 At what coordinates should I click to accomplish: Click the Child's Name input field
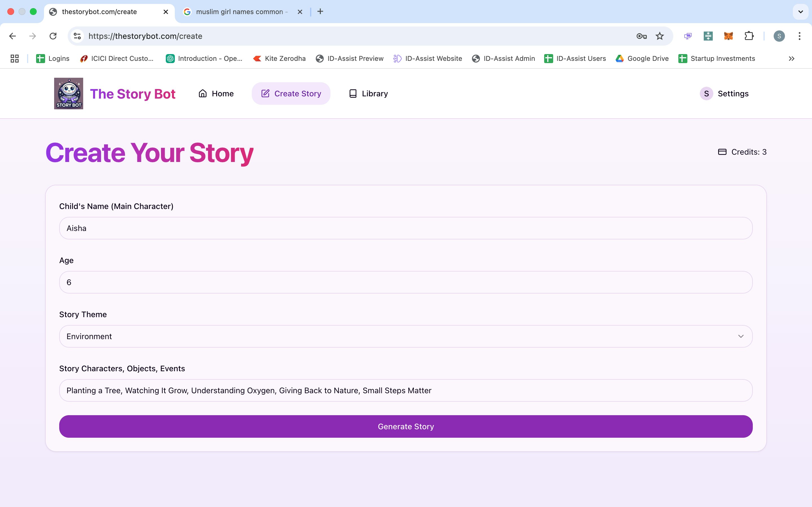406,228
